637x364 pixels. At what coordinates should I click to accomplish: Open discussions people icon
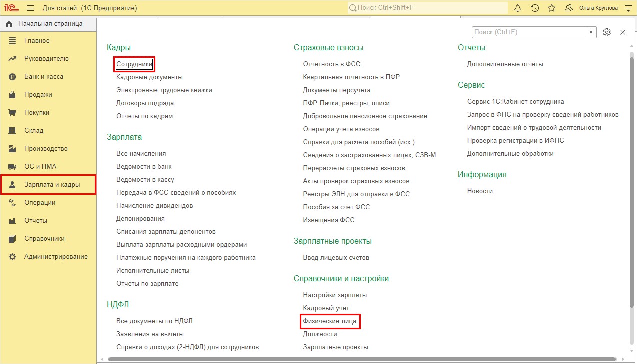pos(569,8)
